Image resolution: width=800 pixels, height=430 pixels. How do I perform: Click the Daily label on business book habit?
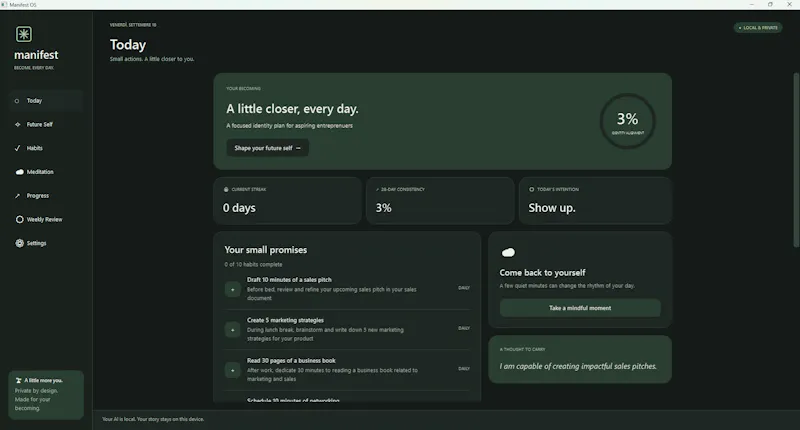tap(464, 368)
